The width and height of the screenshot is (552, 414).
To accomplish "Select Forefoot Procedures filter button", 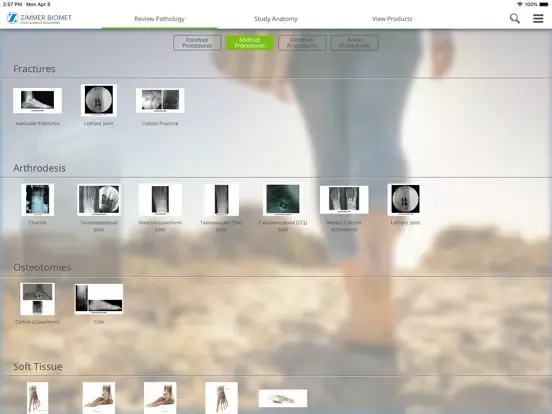I will (197, 43).
